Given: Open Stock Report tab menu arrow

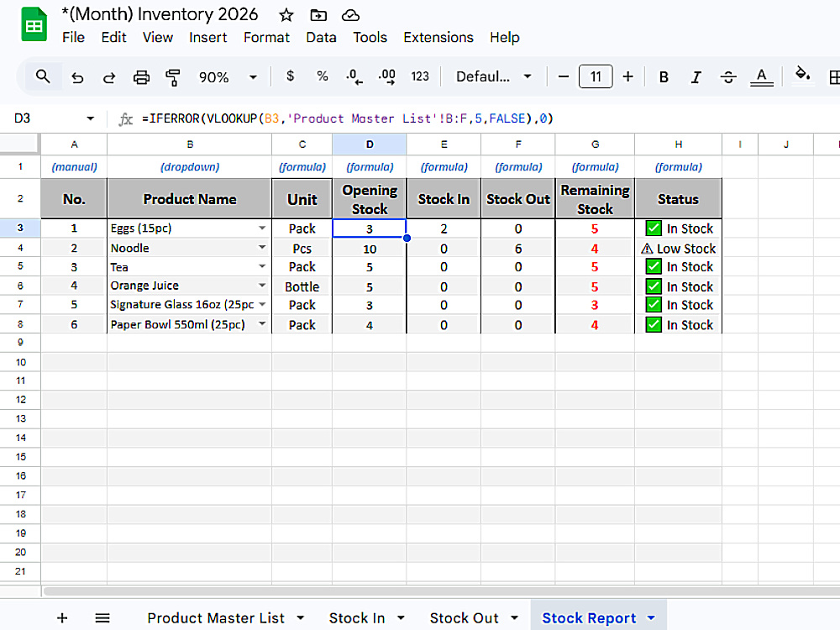Looking at the screenshot, I should click(x=651, y=617).
